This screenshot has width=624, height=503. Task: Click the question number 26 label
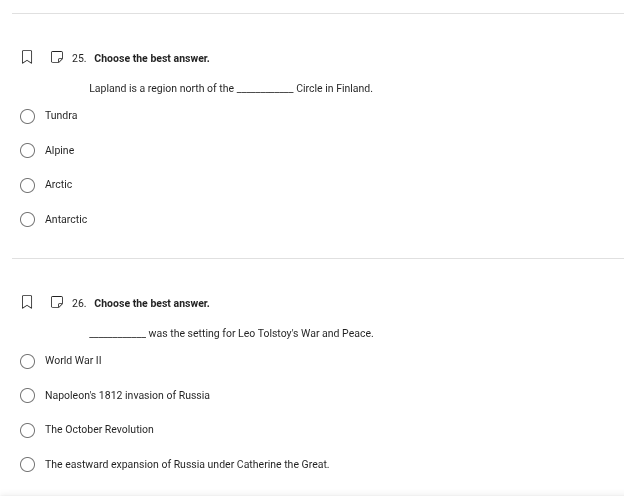point(79,304)
